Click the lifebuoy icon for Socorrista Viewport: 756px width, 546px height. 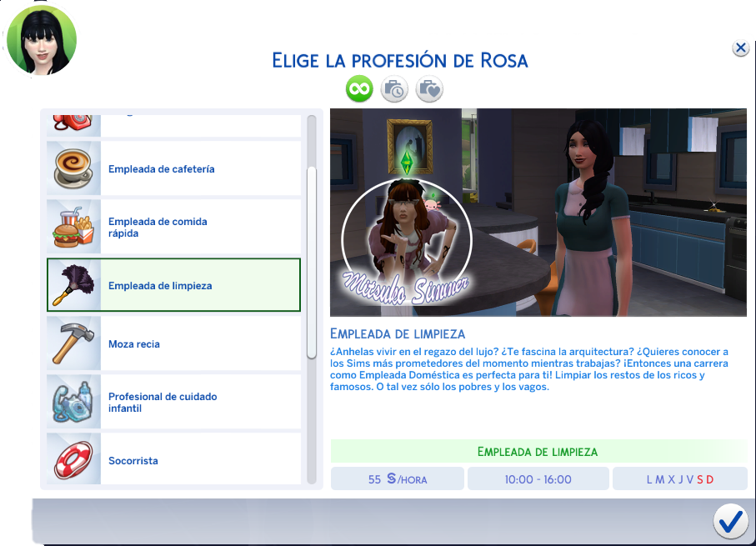click(73, 460)
